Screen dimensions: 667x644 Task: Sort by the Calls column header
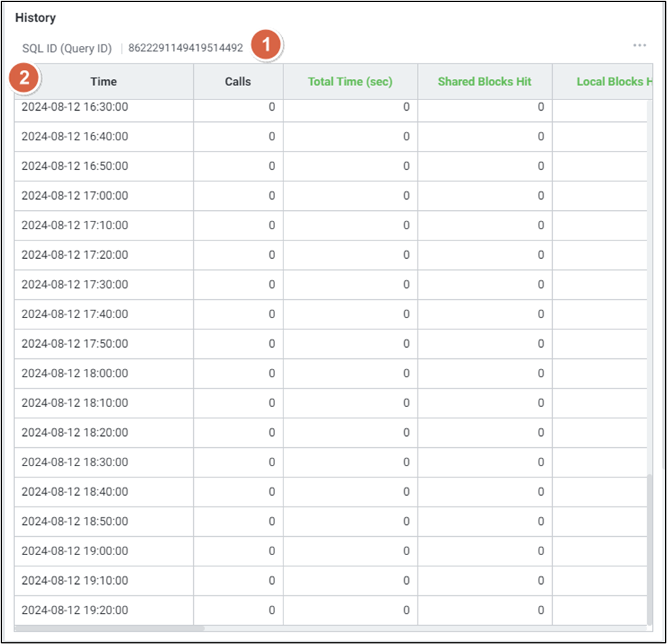click(x=238, y=82)
